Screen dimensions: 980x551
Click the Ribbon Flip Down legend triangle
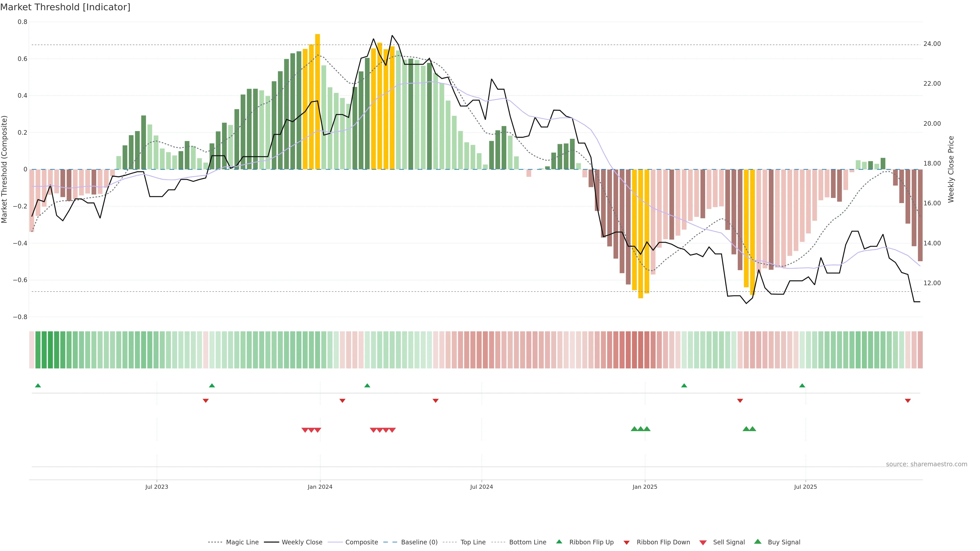point(627,542)
